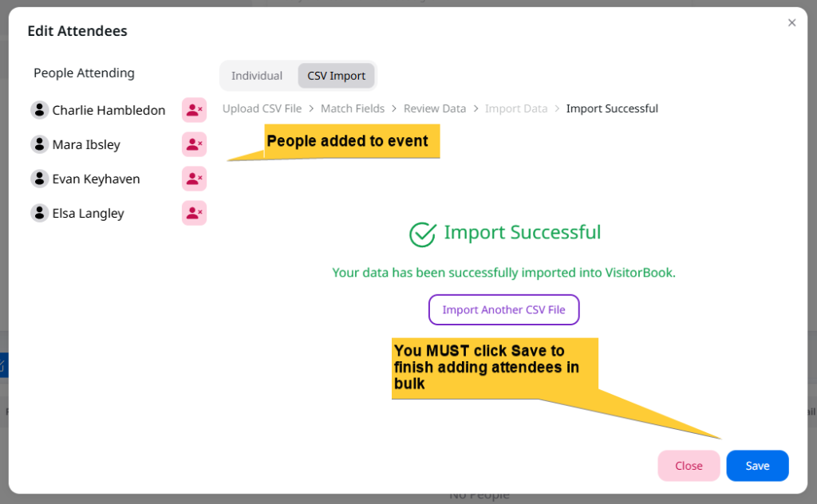Open the Review Data step
This screenshot has width=817, height=504.
click(435, 108)
